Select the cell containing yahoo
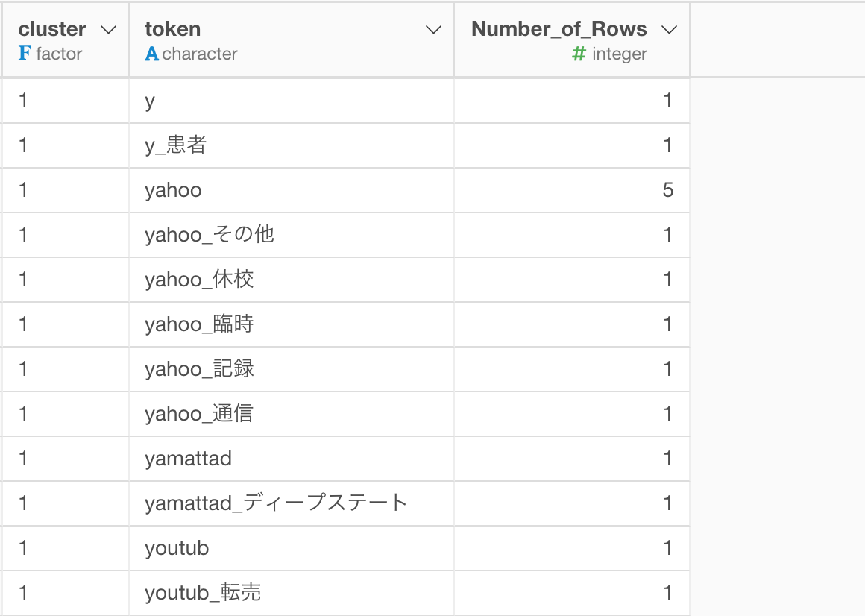The image size is (865, 616). 173,190
